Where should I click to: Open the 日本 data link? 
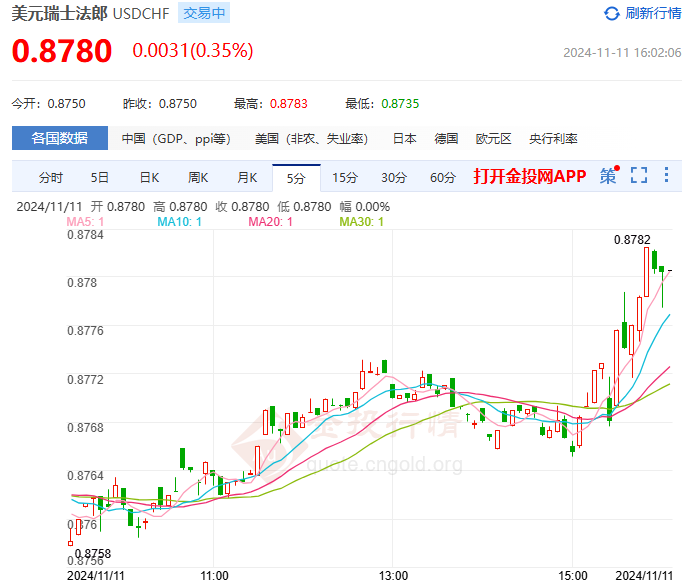(404, 138)
